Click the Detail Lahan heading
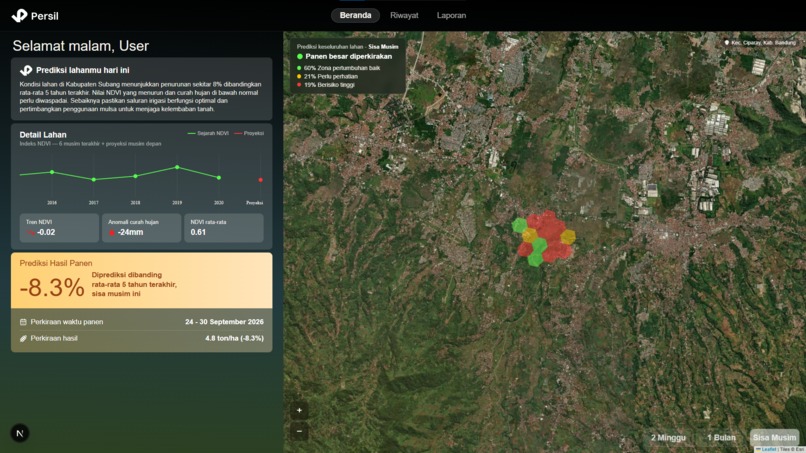This screenshot has height=453, width=806. click(43, 135)
